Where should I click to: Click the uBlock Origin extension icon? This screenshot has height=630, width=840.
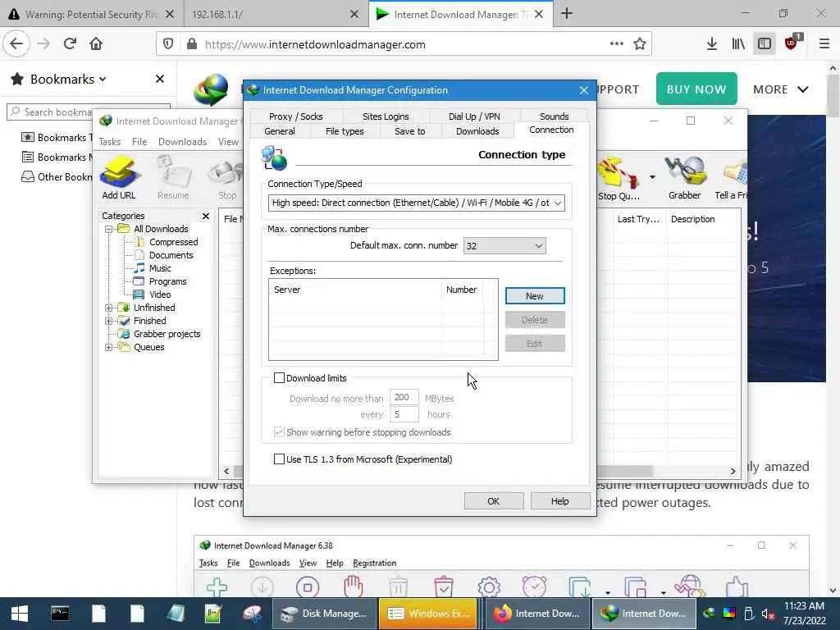(792, 43)
